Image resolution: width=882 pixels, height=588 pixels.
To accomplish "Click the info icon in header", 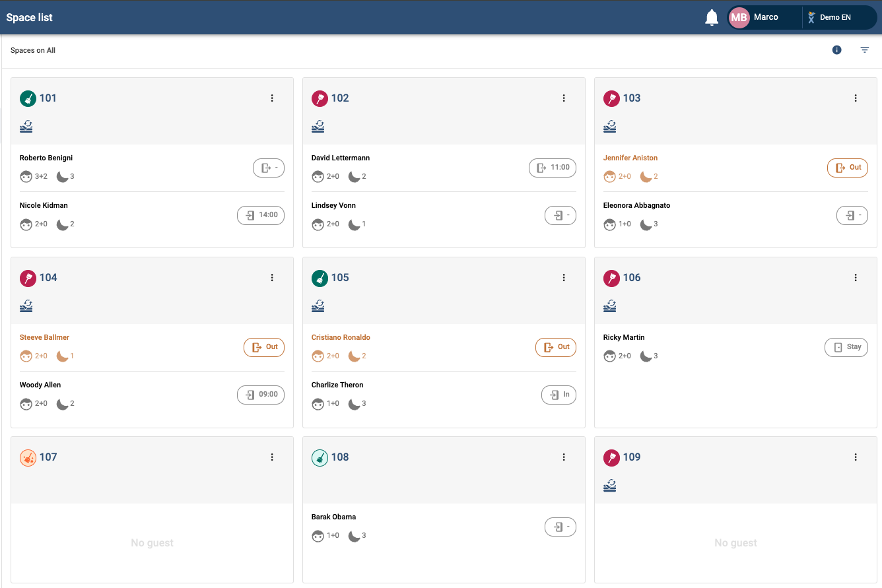I will 837,50.
